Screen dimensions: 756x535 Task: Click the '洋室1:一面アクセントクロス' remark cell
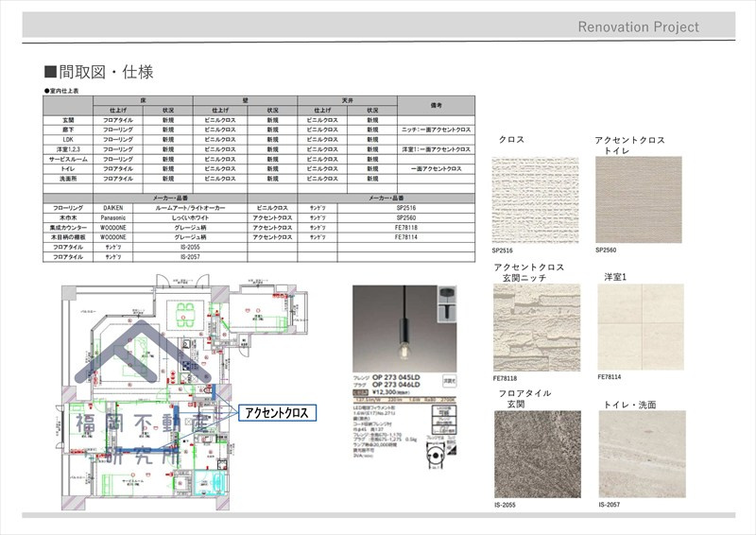click(436, 149)
